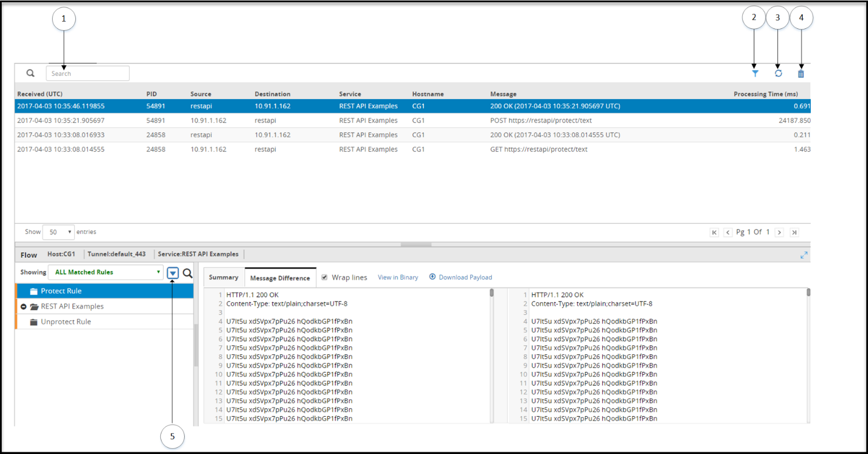The image size is (868, 454).
Task: Click the magnifier icon beside Search field
Action: click(x=31, y=73)
